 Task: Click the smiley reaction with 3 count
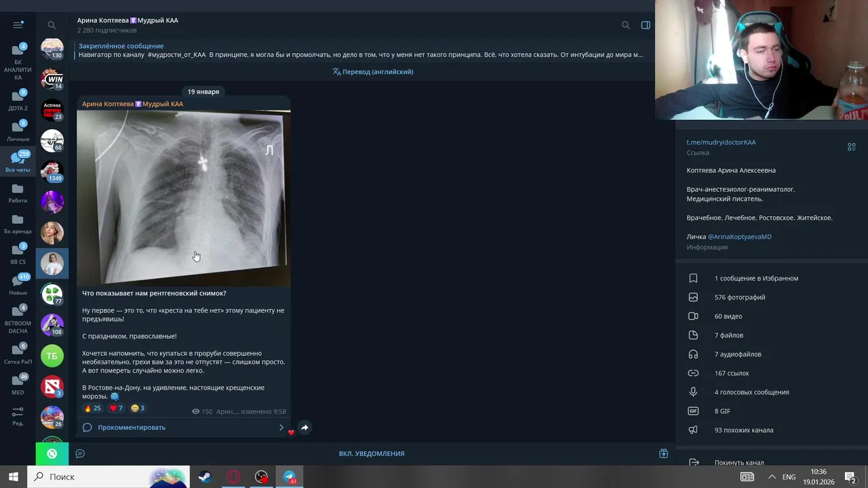138,408
